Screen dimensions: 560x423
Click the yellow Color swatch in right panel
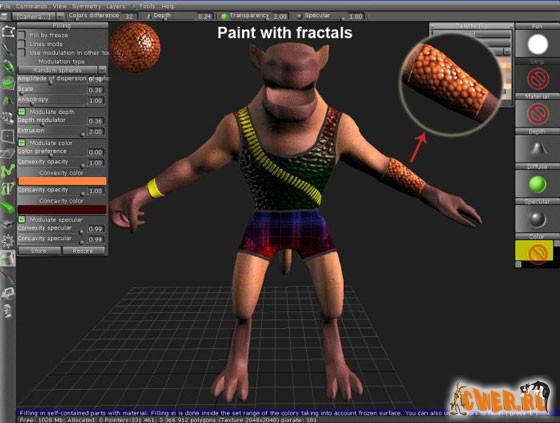(534, 250)
